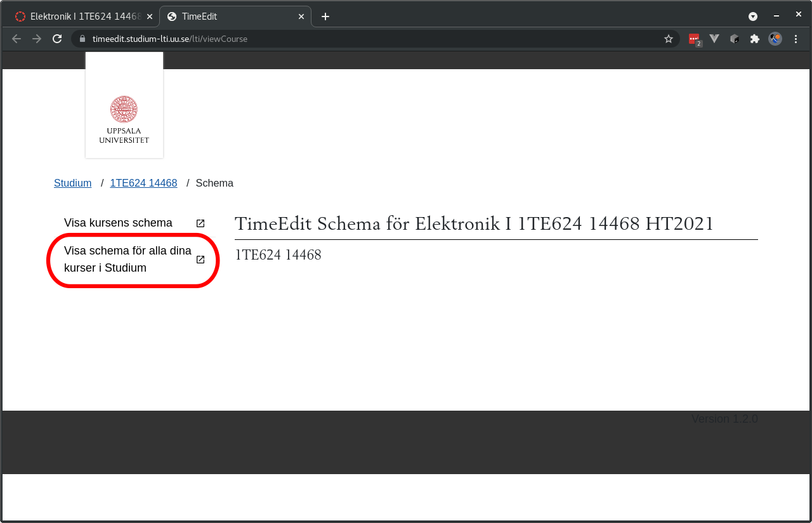Viewport: 812px width, 523px height.
Task: Open the Extensions puzzle piece menu
Action: coord(755,39)
